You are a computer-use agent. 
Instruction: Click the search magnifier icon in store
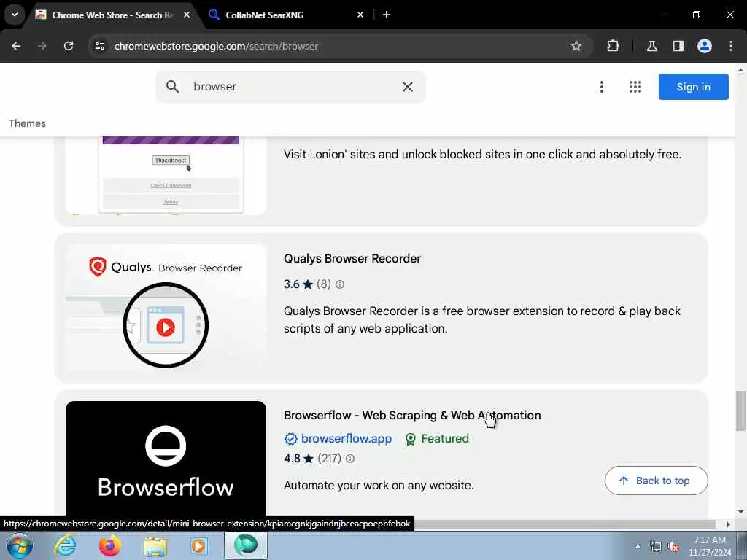pyautogui.click(x=172, y=87)
